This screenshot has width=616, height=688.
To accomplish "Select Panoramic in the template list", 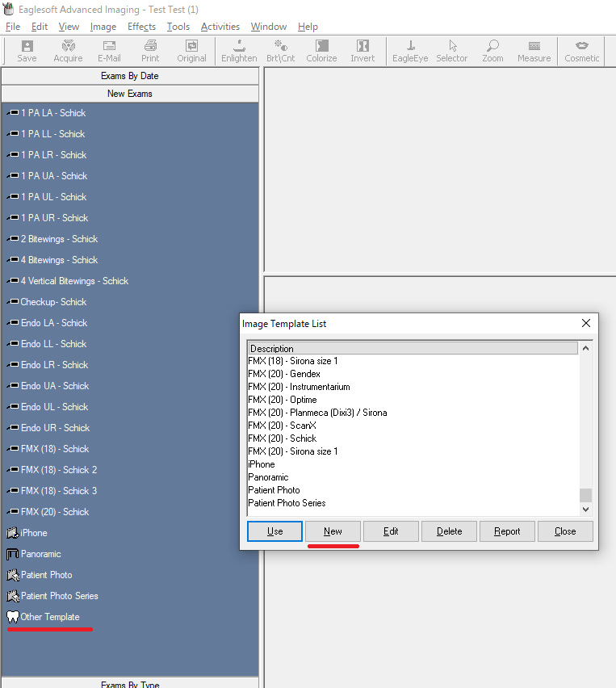I will click(x=268, y=477).
